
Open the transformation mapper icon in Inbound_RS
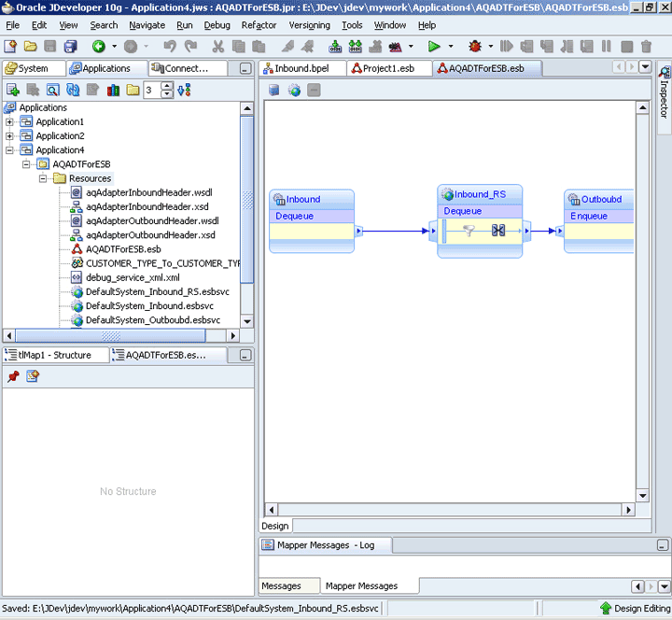[x=498, y=231]
